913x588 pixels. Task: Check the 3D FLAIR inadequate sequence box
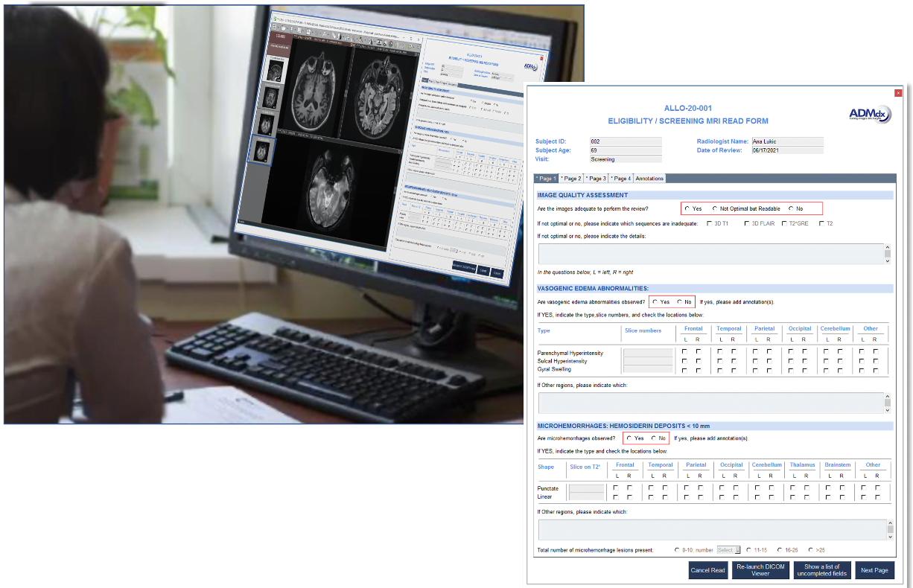(x=747, y=224)
